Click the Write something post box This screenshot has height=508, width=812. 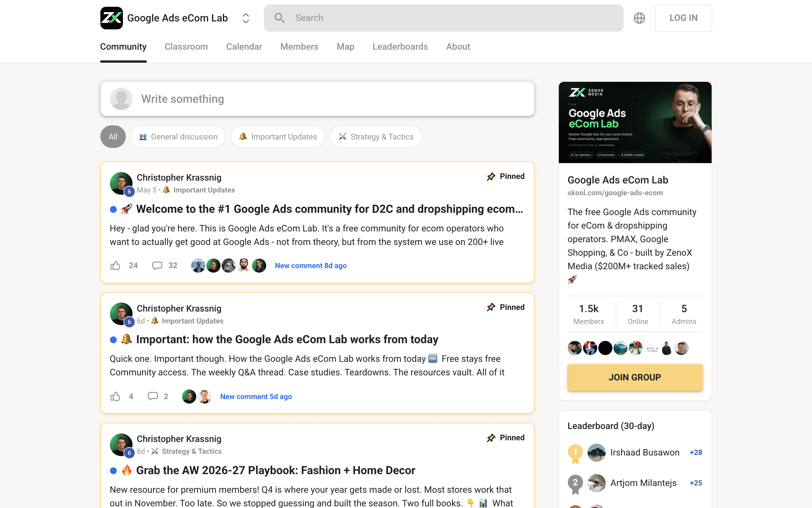(x=317, y=99)
